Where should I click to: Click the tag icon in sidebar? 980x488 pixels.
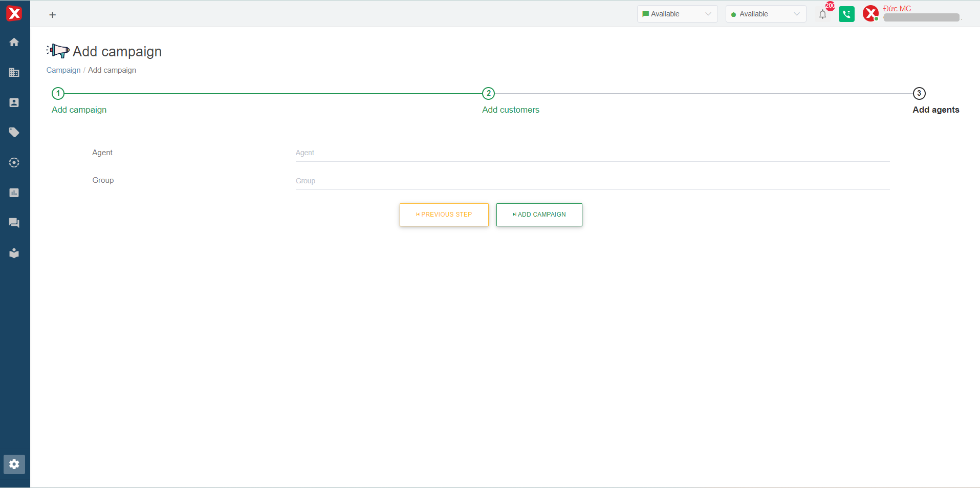14,133
